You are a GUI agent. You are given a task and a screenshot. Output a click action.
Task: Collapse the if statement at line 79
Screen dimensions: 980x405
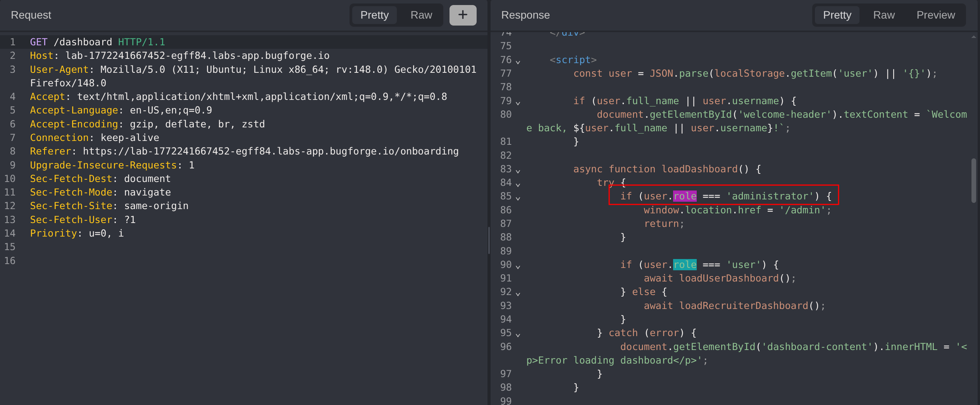pyautogui.click(x=518, y=102)
